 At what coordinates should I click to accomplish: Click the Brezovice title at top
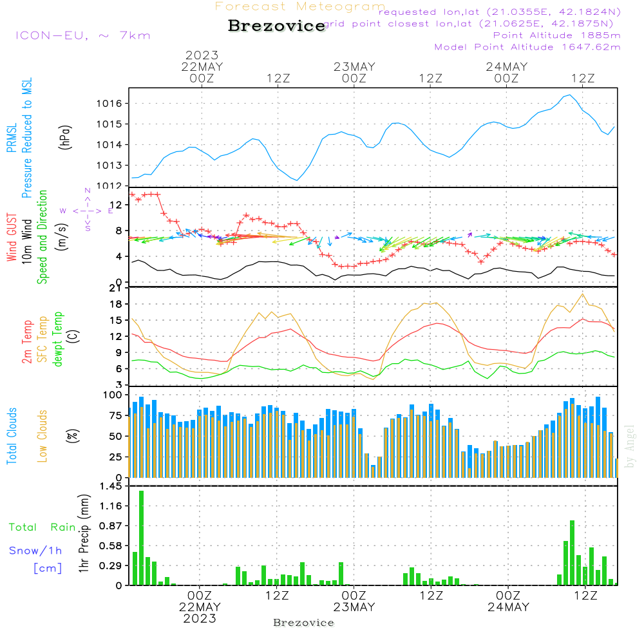(x=277, y=26)
